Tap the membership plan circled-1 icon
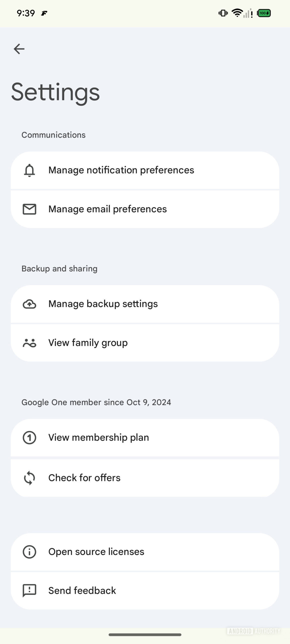The image size is (290, 644). [29, 438]
